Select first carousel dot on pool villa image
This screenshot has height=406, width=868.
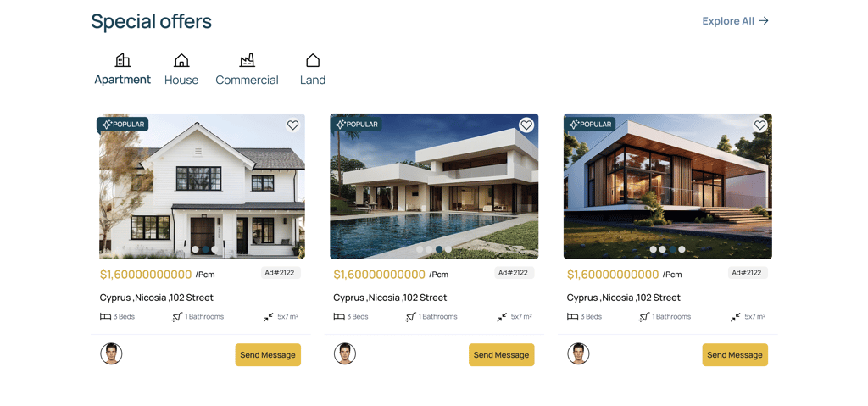coord(420,249)
